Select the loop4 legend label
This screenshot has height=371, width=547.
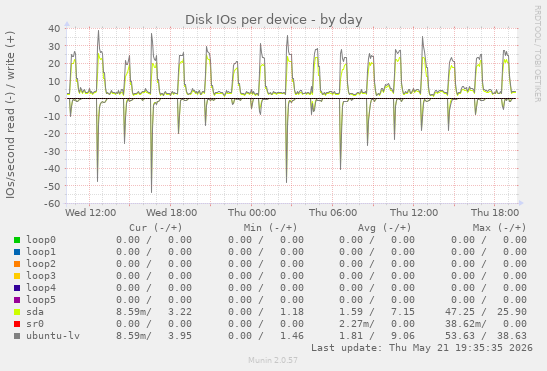[x=41, y=288]
